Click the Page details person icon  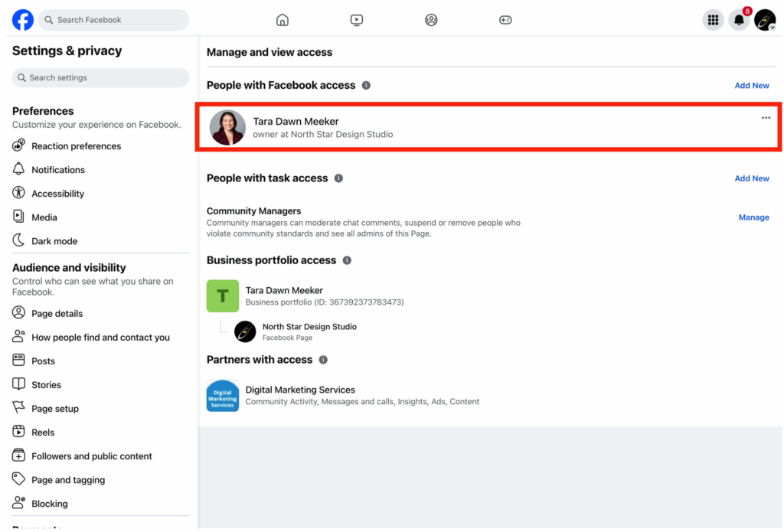pyautogui.click(x=18, y=312)
